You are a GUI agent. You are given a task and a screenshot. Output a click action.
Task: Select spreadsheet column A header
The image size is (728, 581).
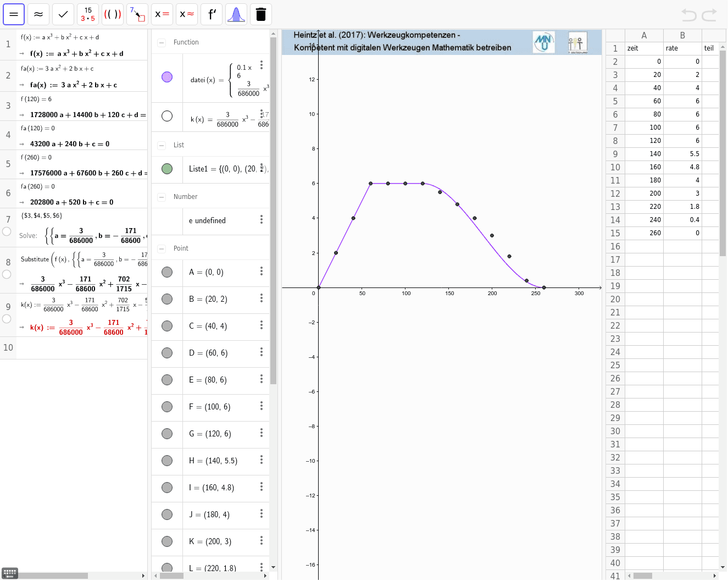click(x=644, y=35)
